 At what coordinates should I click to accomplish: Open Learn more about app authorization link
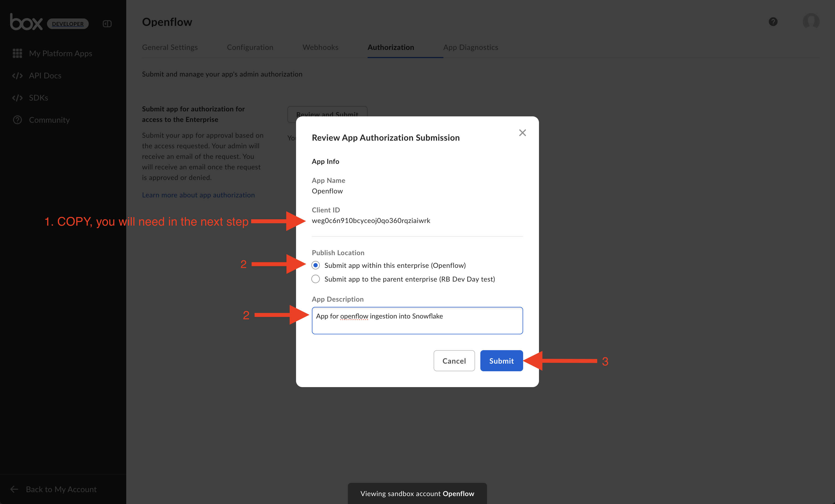point(198,195)
